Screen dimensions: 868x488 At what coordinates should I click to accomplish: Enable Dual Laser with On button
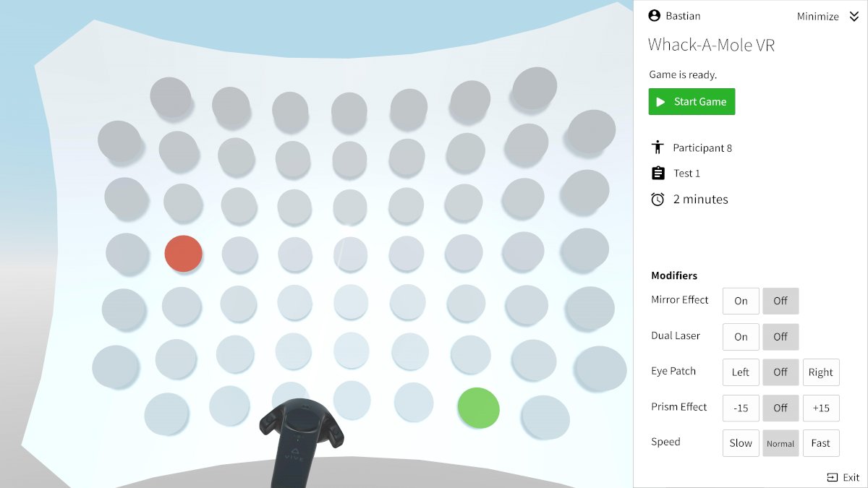(741, 336)
